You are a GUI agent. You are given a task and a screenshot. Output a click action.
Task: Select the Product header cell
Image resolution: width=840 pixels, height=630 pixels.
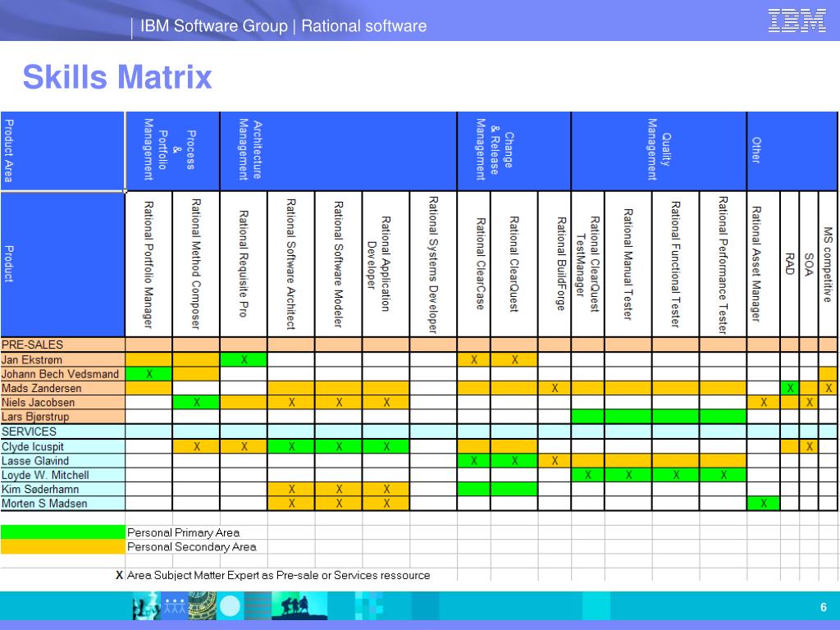62,264
